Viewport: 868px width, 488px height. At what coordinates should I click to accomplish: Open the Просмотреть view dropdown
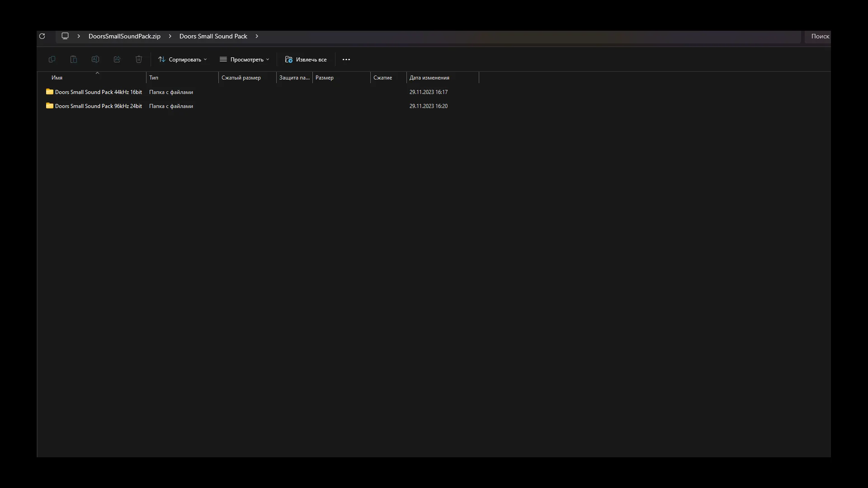pos(244,60)
